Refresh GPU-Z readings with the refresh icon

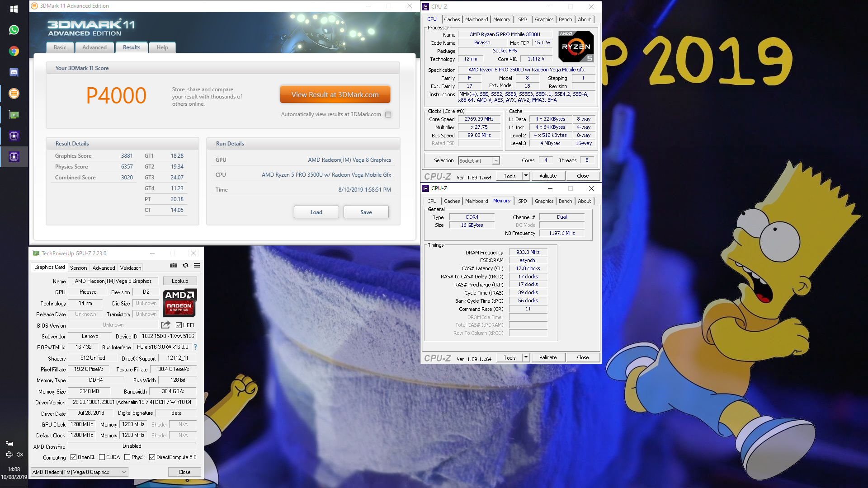pyautogui.click(x=185, y=265)
